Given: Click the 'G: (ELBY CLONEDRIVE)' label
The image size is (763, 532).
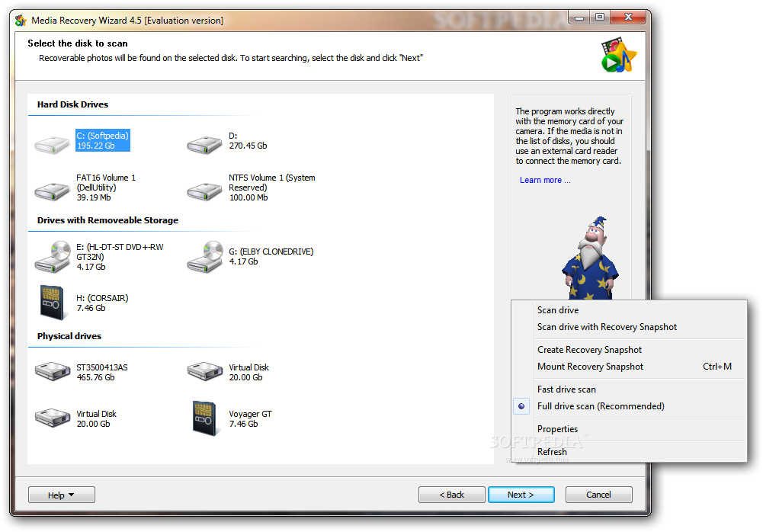Looking at the screenshot, I should point(271,252).
